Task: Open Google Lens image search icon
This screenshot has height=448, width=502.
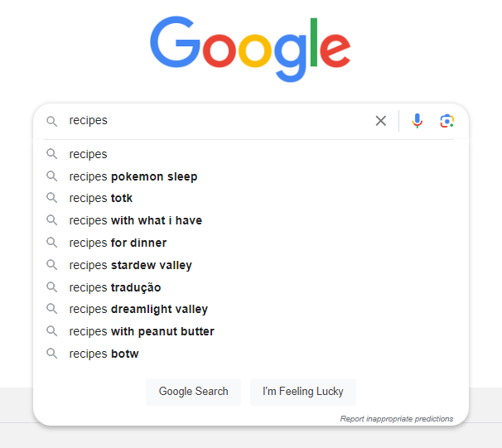Action: [x=447, y=121]
